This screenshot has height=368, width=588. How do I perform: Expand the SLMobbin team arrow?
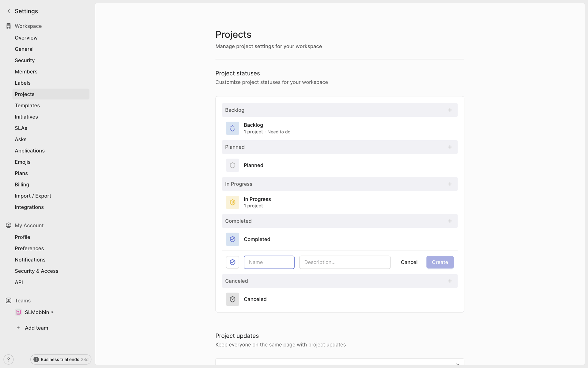pos(53,312)
